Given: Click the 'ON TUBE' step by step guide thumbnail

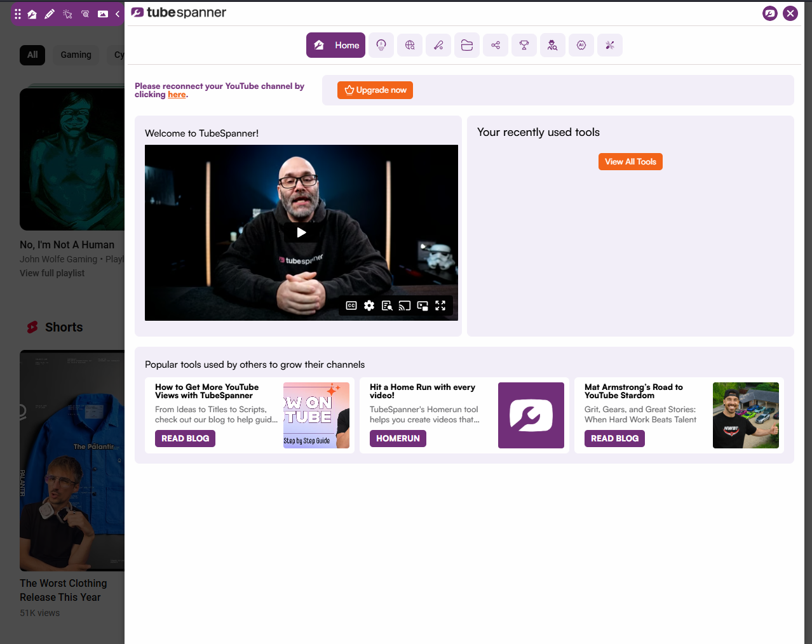Looking at the screenshot, I should [316, 415].
